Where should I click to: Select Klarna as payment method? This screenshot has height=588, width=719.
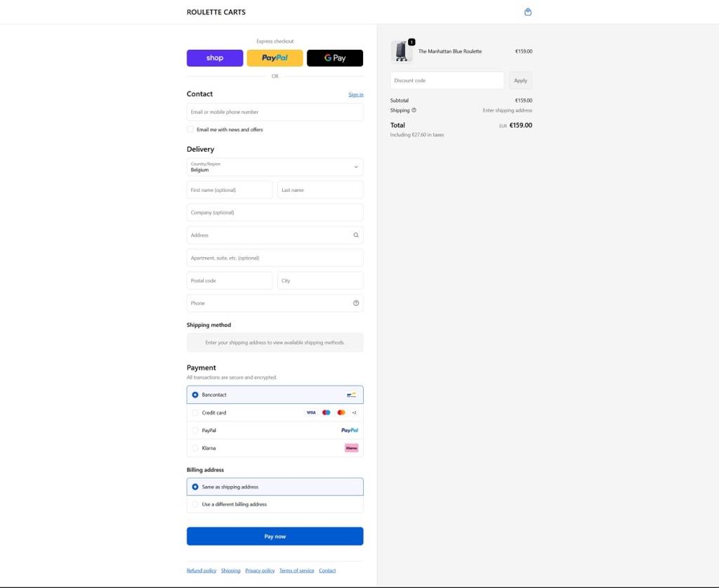[195, 448]
